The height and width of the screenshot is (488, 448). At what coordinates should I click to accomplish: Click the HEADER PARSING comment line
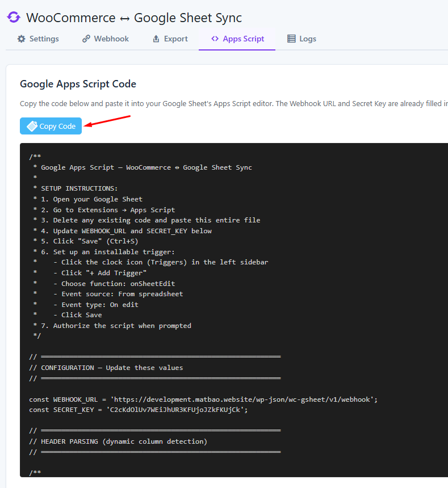118,441
